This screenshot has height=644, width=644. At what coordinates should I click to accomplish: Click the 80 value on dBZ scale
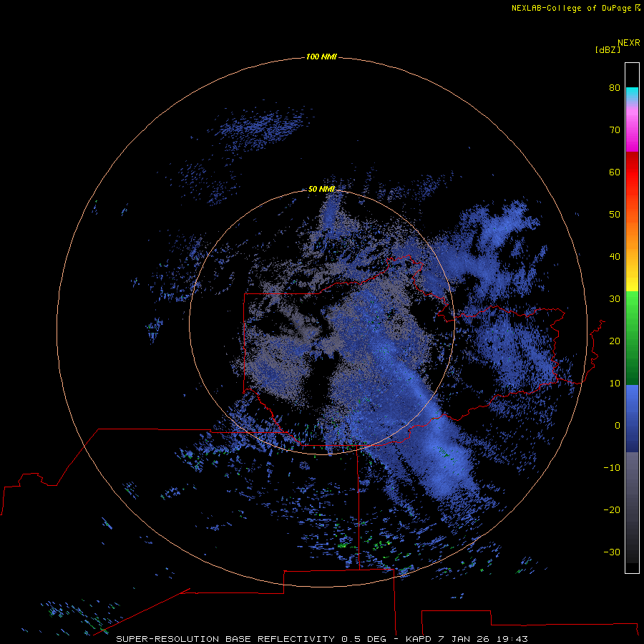coord(615,87)
